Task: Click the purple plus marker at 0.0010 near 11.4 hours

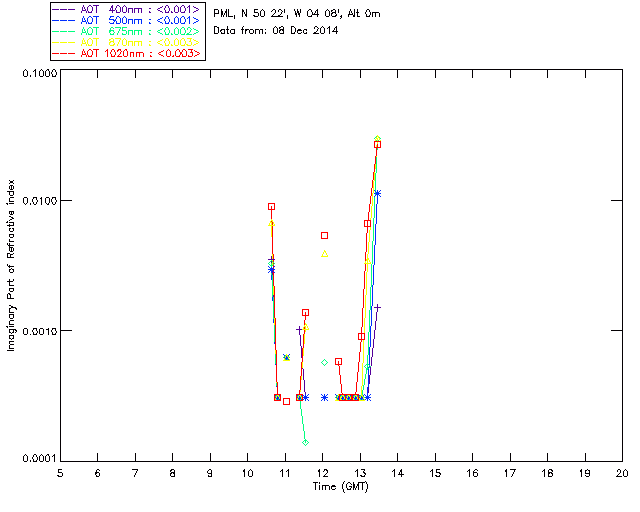Action: (x=299, y=329)
